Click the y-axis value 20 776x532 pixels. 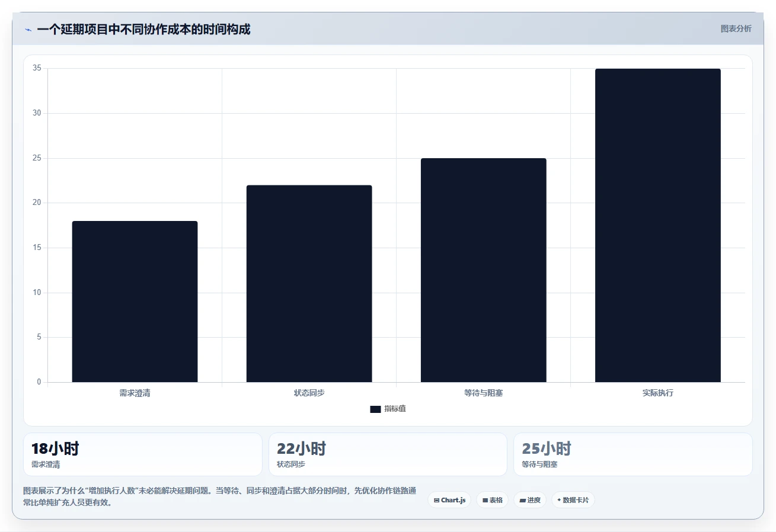(37, 203)
